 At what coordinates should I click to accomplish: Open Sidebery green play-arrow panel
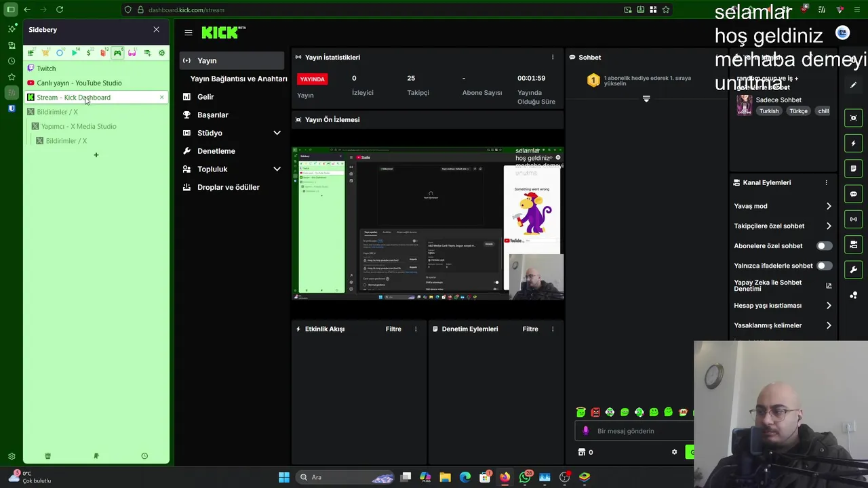coord(74,53)
